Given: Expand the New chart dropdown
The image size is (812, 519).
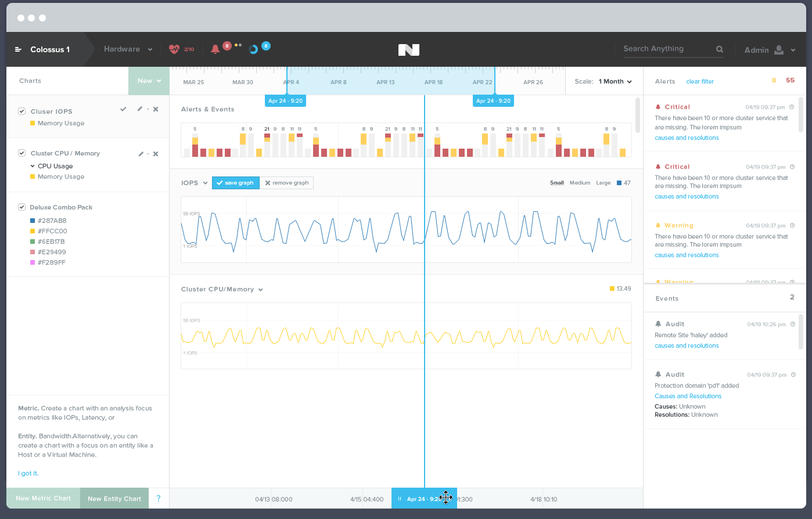Looking at the screenshot, I should (149, 81).
